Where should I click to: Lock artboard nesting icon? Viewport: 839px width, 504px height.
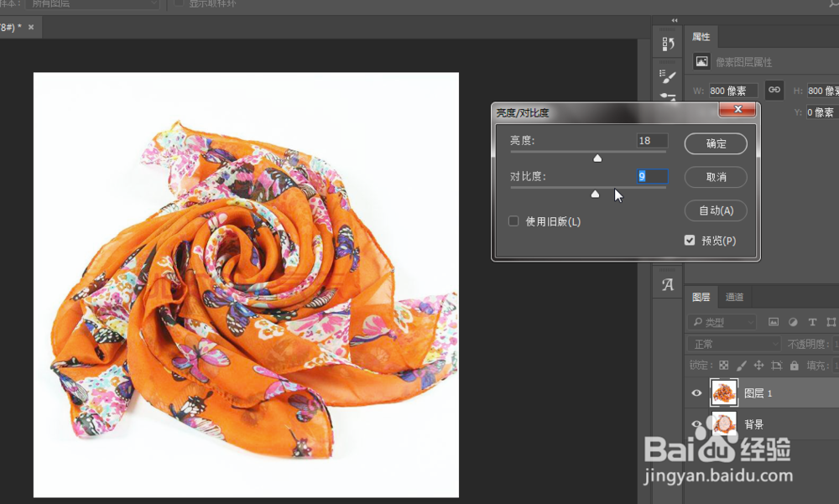(776, 366)
